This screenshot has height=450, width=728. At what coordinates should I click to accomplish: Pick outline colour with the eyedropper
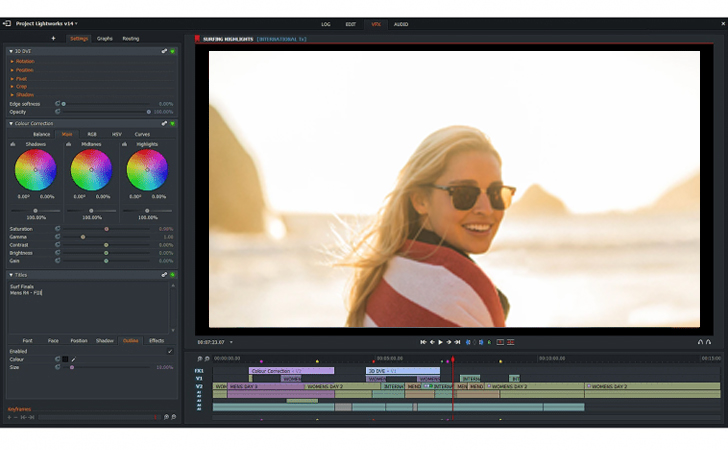coord(73,359)
